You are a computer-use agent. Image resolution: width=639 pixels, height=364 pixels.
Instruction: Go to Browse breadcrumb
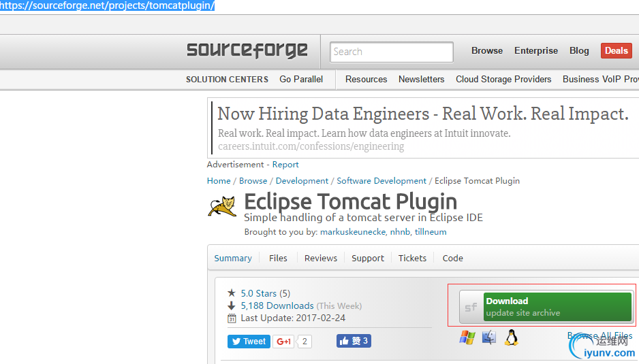click(253, 181)
